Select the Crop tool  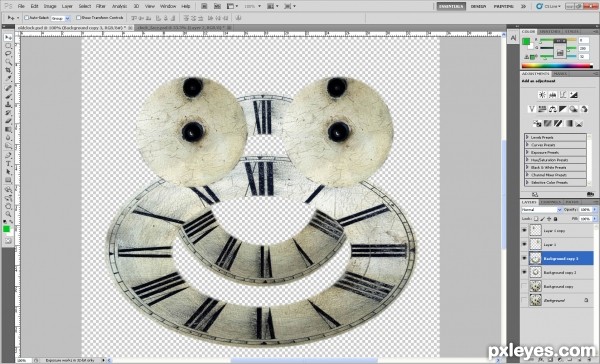click(x=8, y=70)
